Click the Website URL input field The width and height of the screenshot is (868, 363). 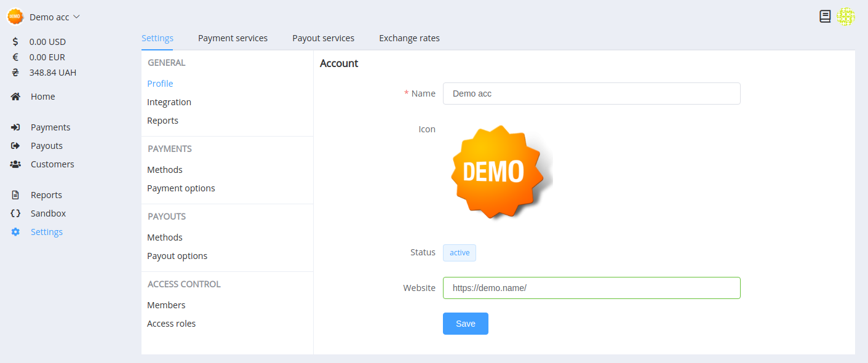pos(592,288)
